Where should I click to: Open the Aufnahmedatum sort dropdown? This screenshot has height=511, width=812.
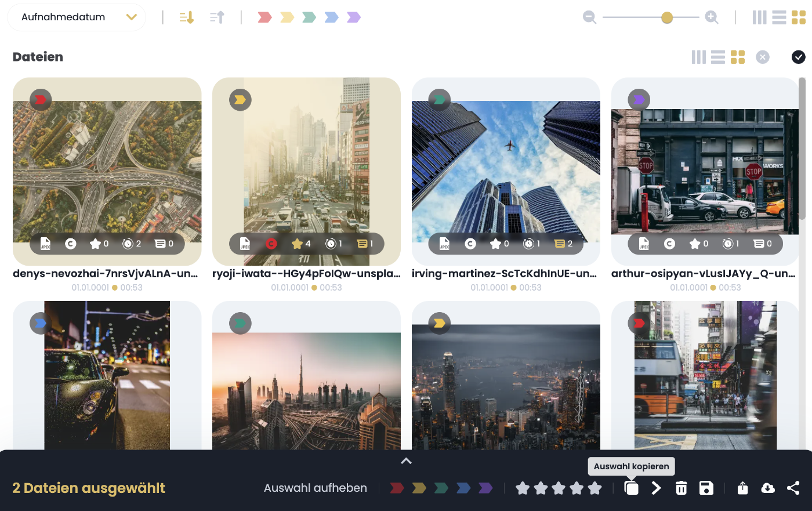click(x=77, y=17)
